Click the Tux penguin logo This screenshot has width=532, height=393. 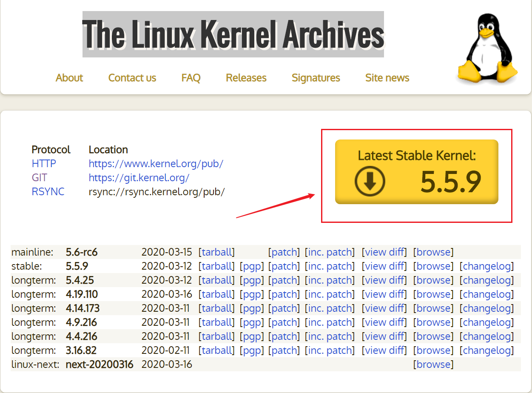(x=487, y=49)
